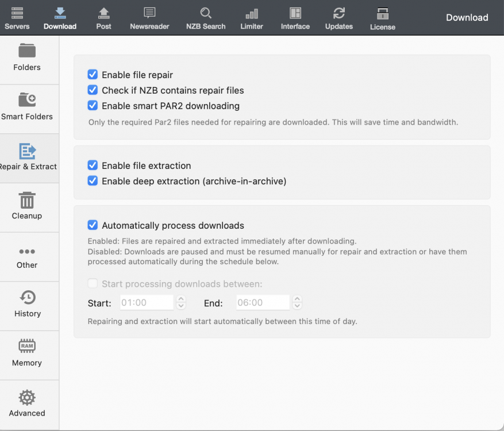The image size is (504, 431).
Task: Go to the Cleanup sidebar tab
Action: click(x=27, y=207)
